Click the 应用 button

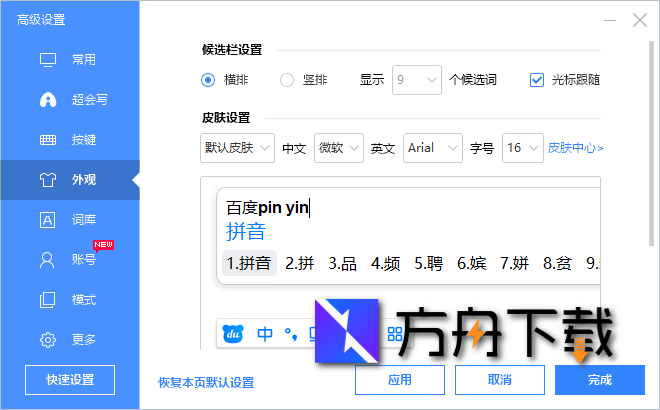400,380
